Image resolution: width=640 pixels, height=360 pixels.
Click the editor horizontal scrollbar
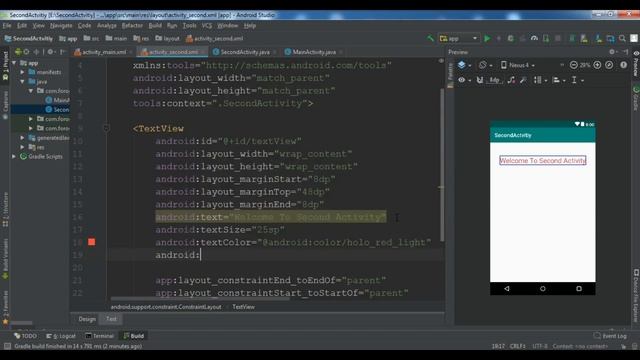coord(200,299)
